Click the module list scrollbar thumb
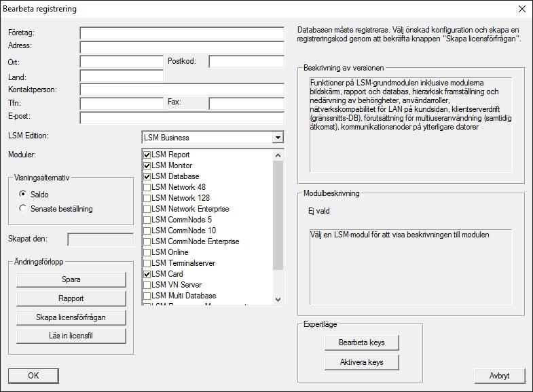The height and width of the screenshot is (392, 533). pos(278,215)
